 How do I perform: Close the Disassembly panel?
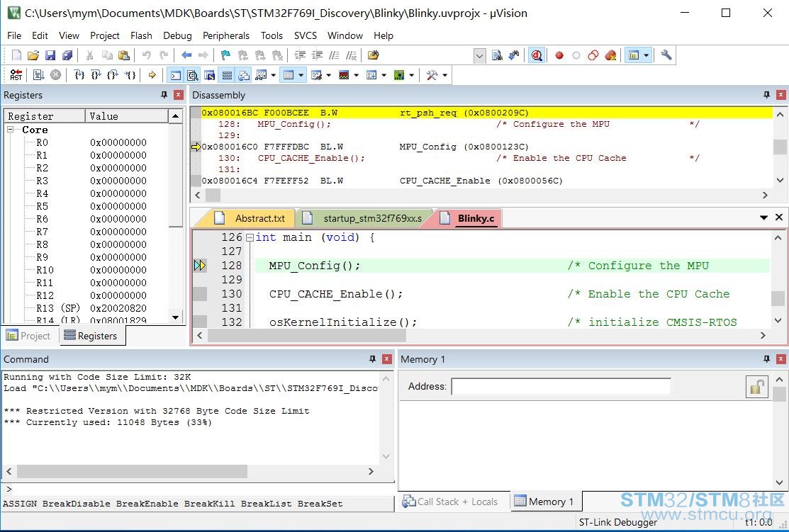click(x=780, y=94)
